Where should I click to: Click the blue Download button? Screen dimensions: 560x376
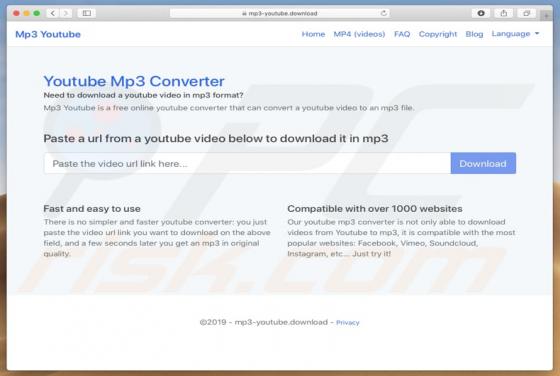click(x=483, y=164)
